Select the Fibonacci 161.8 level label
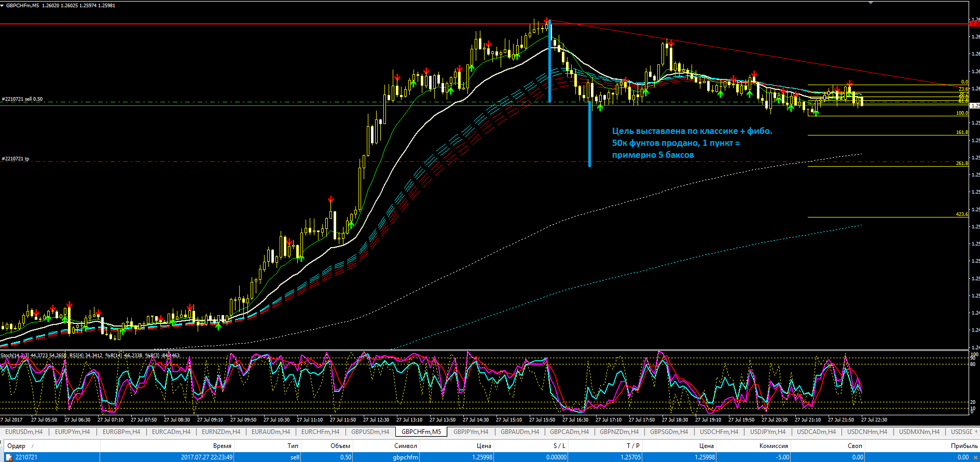Screen dimensions: 980x462 962,132
